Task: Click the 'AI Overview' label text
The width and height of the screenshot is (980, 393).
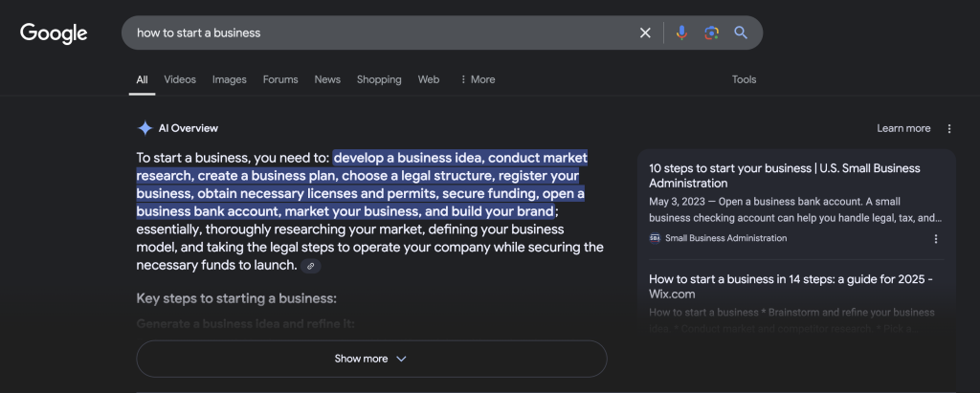Action: [x=189, y=128]
